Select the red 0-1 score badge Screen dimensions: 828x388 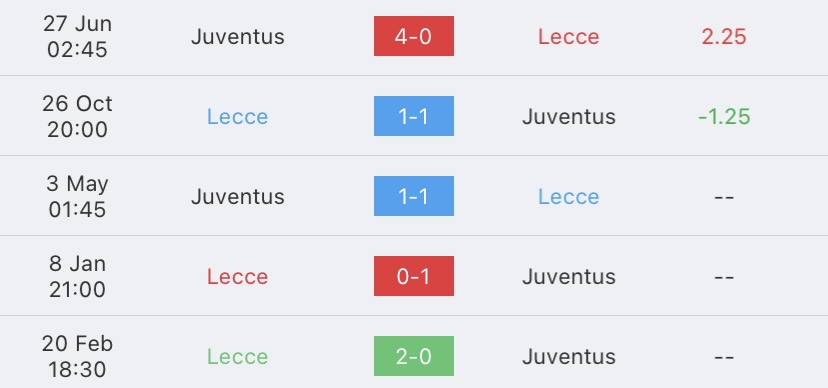[413, 276]
